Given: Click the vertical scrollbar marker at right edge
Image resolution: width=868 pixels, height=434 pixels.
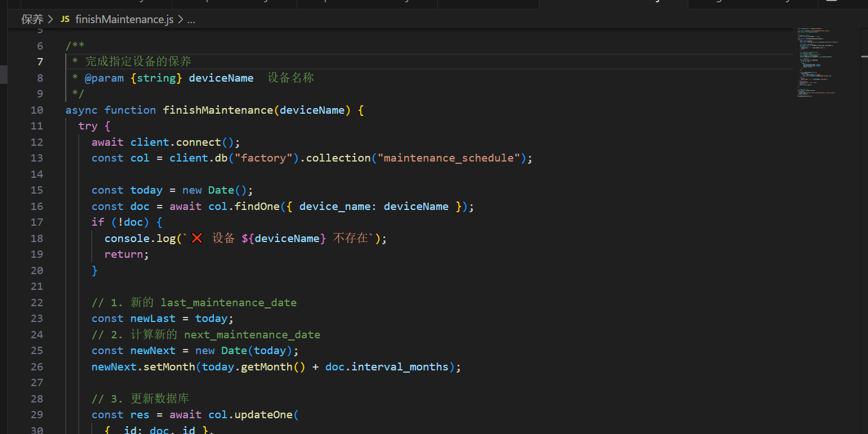Looking at the screenshot, I should pos(864,56).
